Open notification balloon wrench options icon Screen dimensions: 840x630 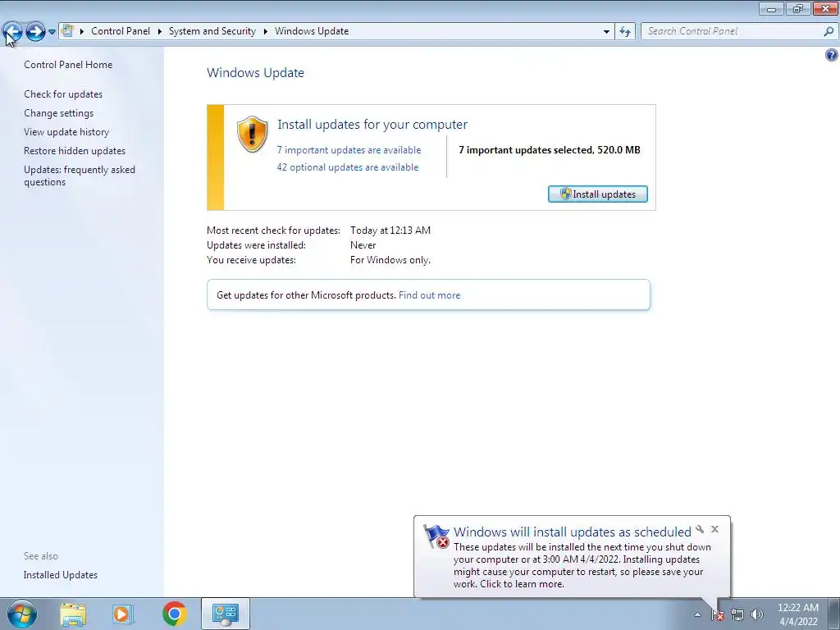700,529
